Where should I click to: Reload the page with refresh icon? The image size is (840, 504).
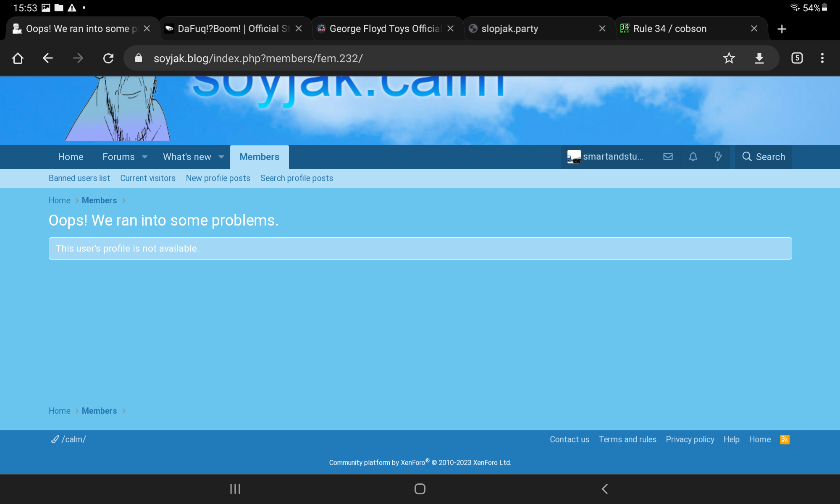108,58
